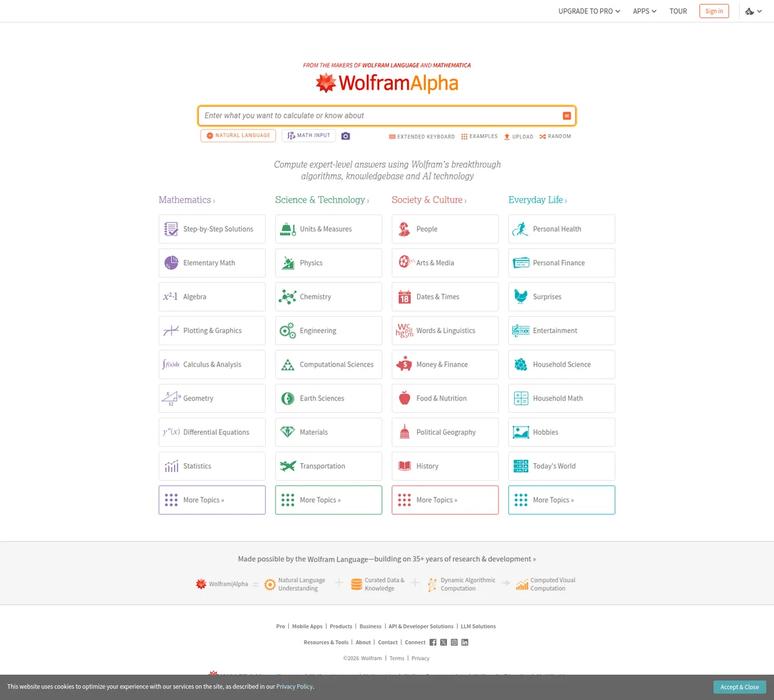Open the Surprises topic
The width and height of the screenshot is (774, 700).
point(561,296)
